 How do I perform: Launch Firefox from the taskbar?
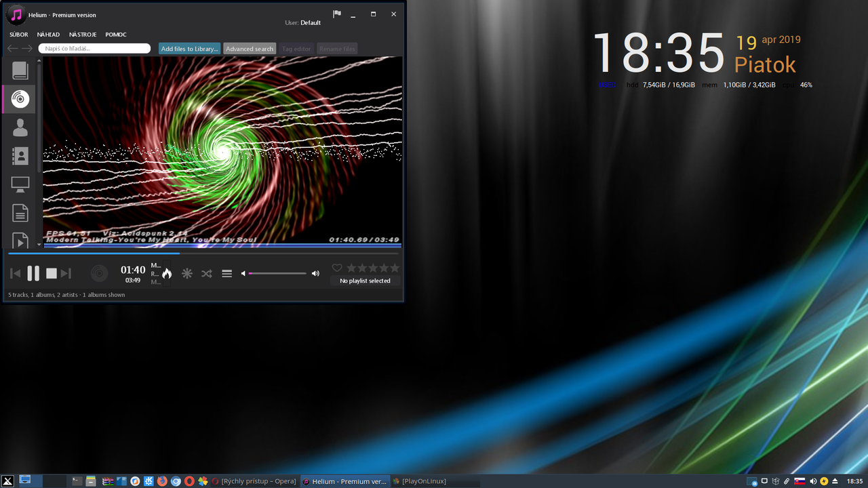(162, 481)
